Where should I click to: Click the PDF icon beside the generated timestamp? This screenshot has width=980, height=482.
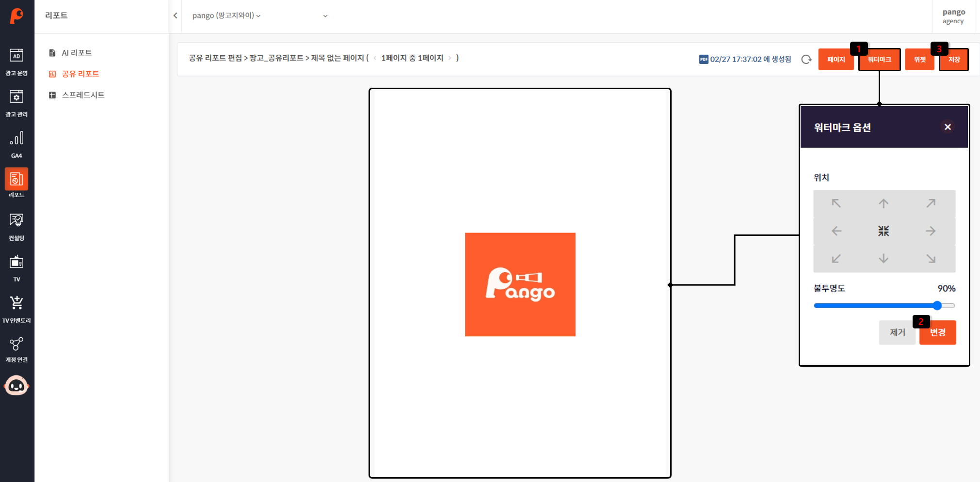click(x=704, y=59)
